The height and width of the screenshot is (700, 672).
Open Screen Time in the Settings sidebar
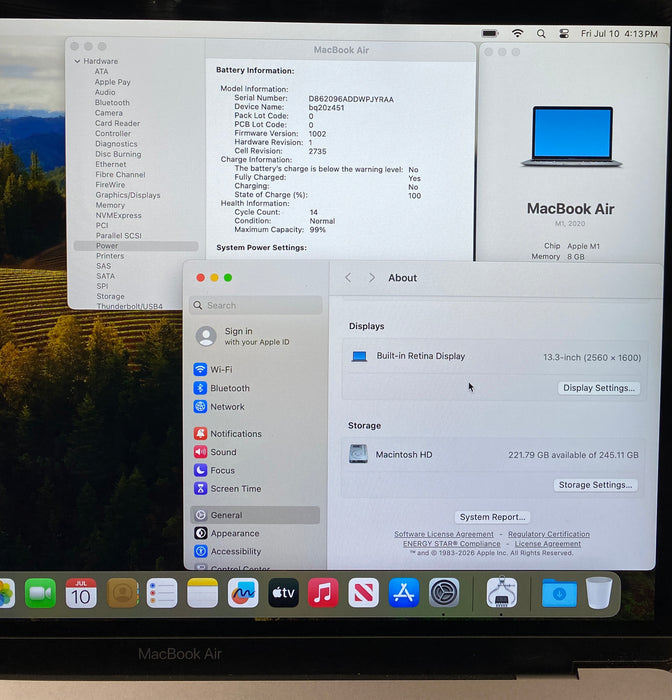click(255, 488)
